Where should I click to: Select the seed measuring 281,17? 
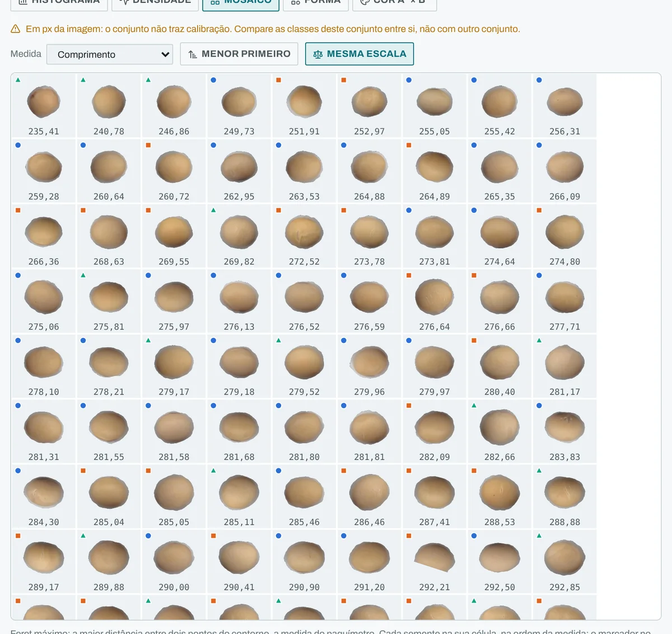tap(564, 366)
